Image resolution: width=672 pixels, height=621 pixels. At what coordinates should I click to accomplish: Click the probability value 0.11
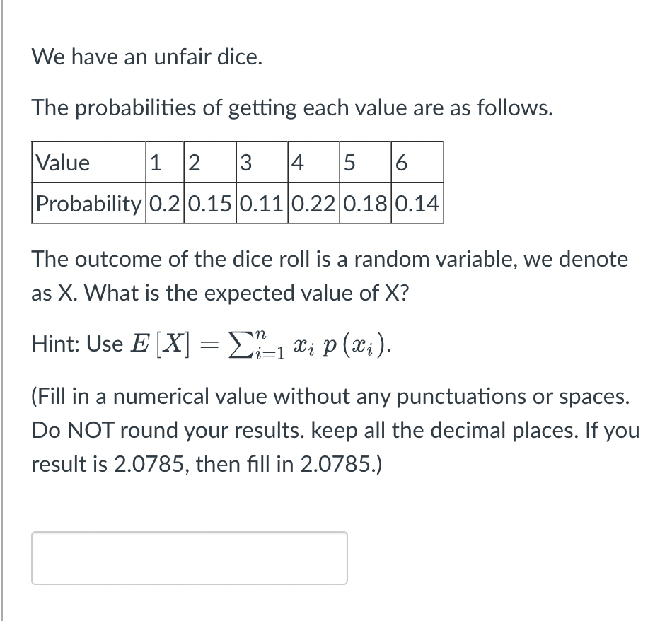[260, 205]
